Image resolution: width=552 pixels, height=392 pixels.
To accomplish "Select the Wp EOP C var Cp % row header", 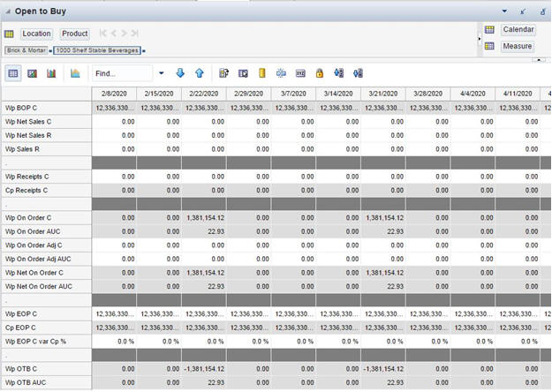I will [x=47, y=342].
